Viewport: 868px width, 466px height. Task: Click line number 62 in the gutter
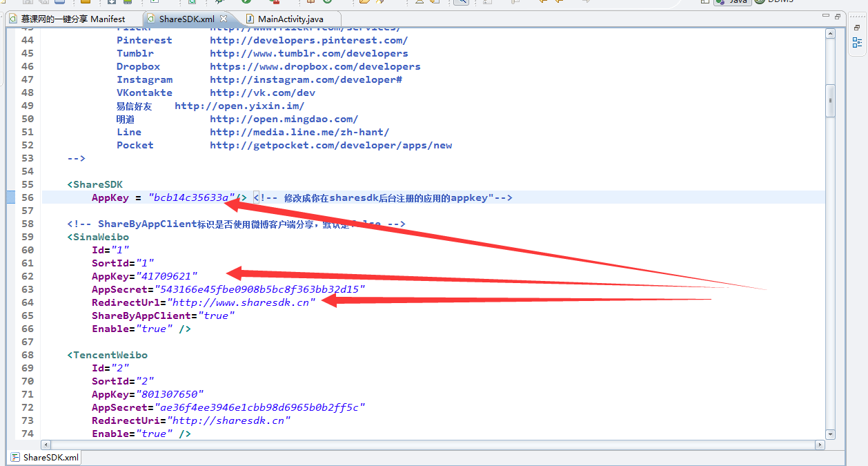point(27,276)
